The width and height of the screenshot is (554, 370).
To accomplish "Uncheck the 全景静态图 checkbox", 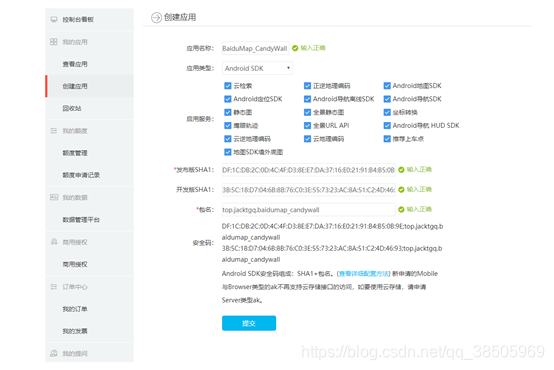I will pos(307,112).
